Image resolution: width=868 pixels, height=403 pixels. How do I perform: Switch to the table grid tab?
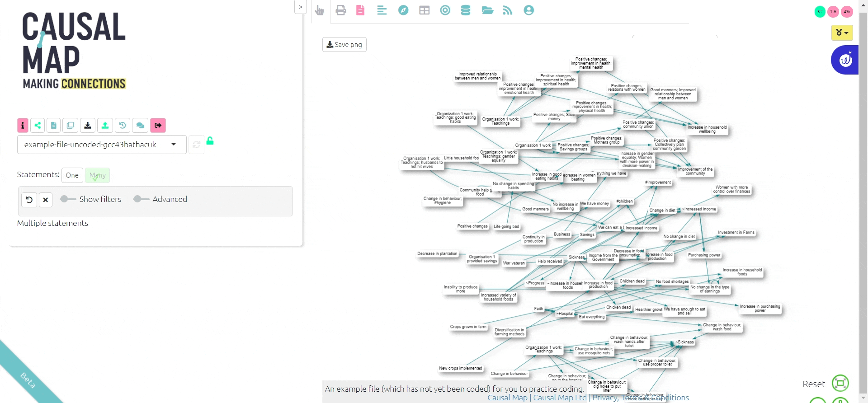click(x=424, y=10)
